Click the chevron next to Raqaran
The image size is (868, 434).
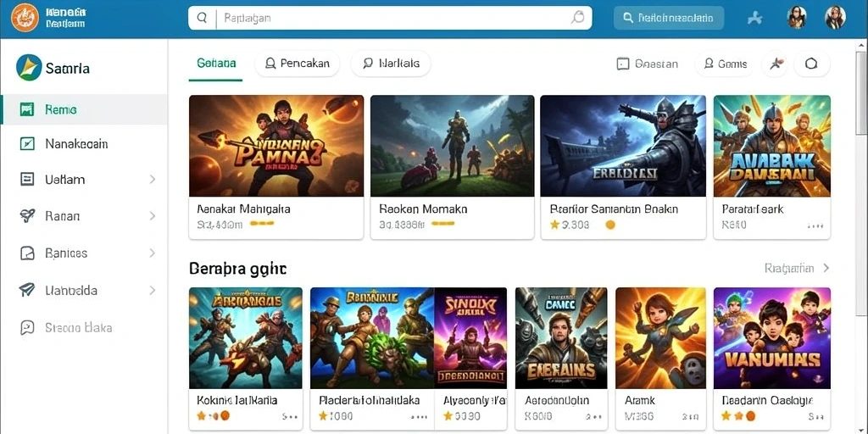(826, 269)
